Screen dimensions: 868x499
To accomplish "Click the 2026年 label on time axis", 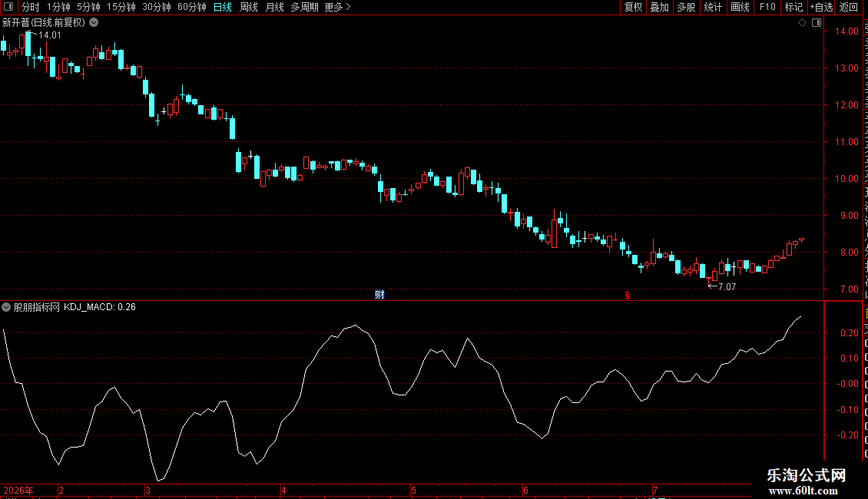I will 18,491.
